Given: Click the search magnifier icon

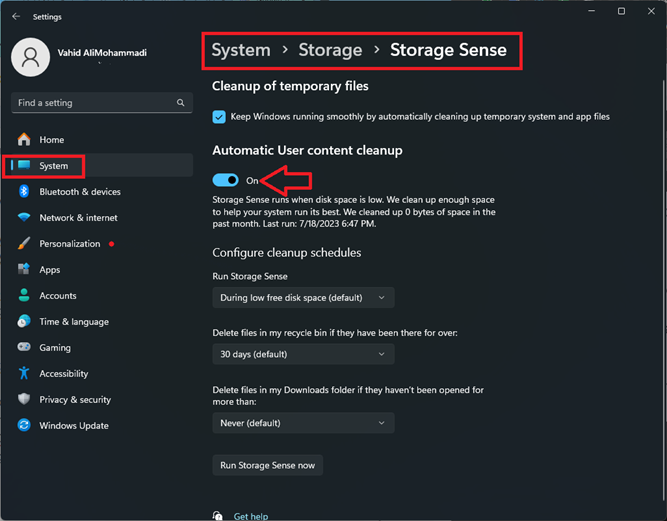Looking at the screenshot, I should [180, 102].
